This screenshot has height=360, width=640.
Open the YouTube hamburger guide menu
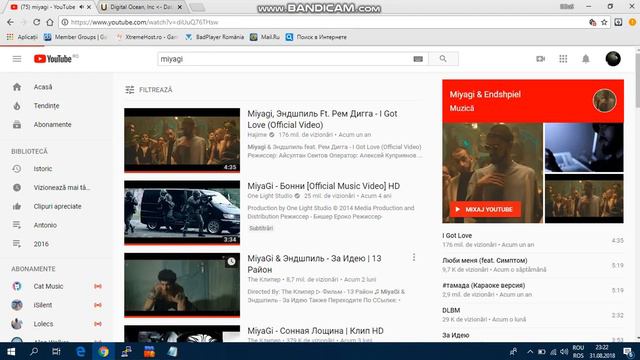17,59
